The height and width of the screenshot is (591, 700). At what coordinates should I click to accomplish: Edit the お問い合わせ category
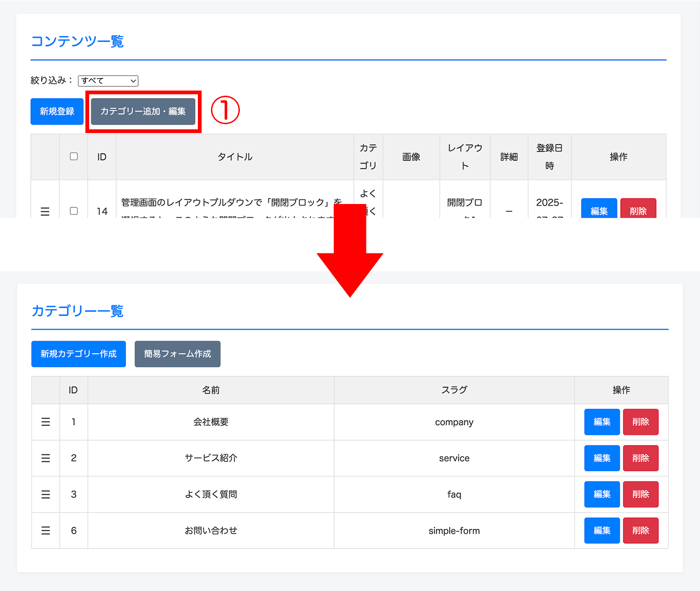tap(602, 531)
